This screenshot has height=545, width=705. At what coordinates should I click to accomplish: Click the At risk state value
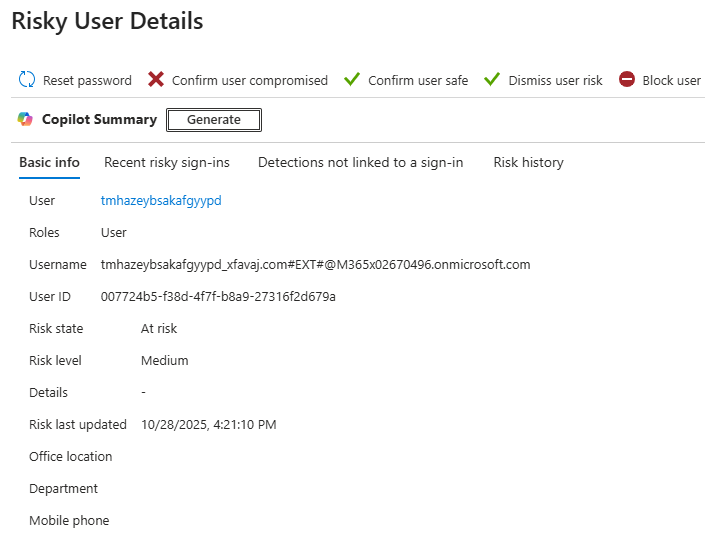point(159,328)
